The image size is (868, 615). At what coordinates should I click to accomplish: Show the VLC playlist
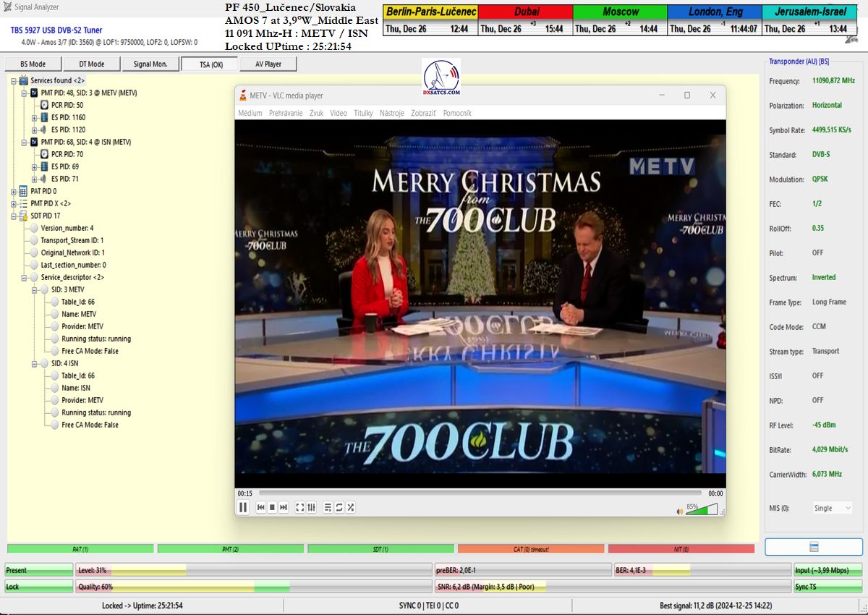pyautogui.click(x=328, y=508)
